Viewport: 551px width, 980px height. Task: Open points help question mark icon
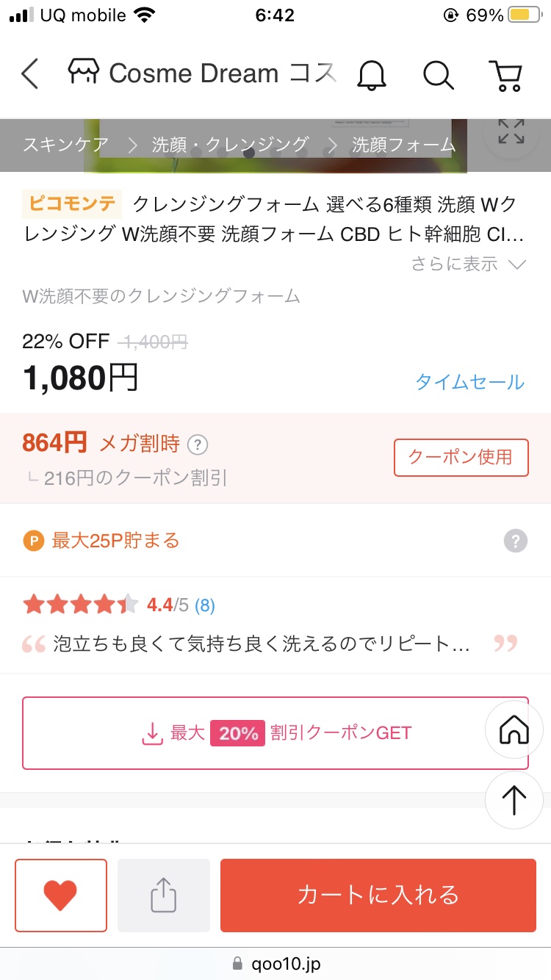coord(515,541)
